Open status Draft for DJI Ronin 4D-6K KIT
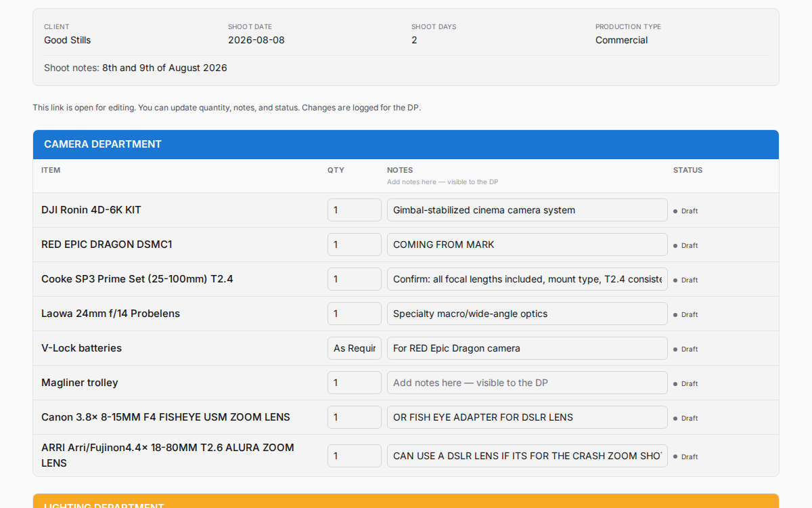 [685, 211]
